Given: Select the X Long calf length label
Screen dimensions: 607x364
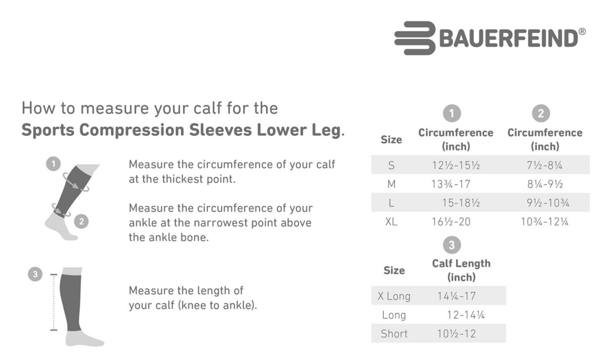Looking at the screenshot, I should point(394,296).
